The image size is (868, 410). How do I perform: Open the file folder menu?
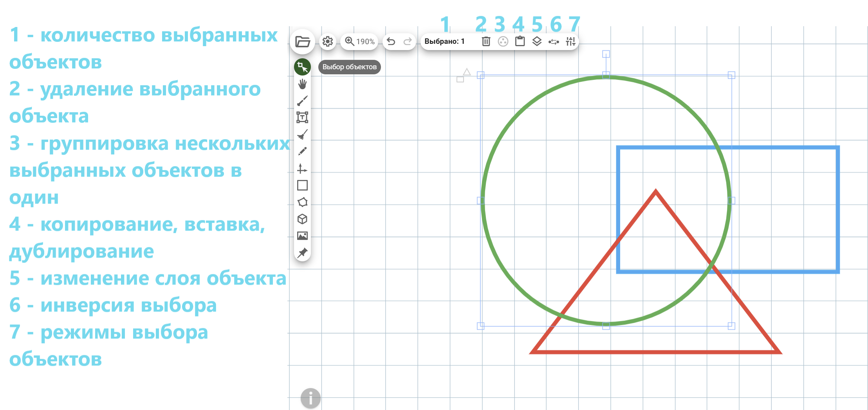pos(303,41)
